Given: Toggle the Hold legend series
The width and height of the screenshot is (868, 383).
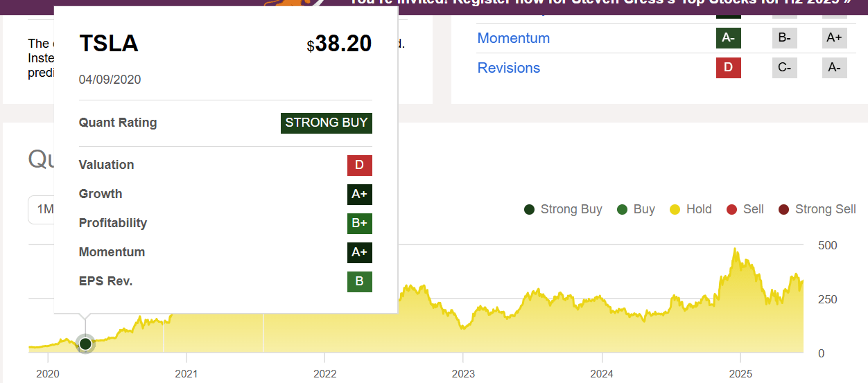Looking at the screenshot, I should tap(691, 209).
